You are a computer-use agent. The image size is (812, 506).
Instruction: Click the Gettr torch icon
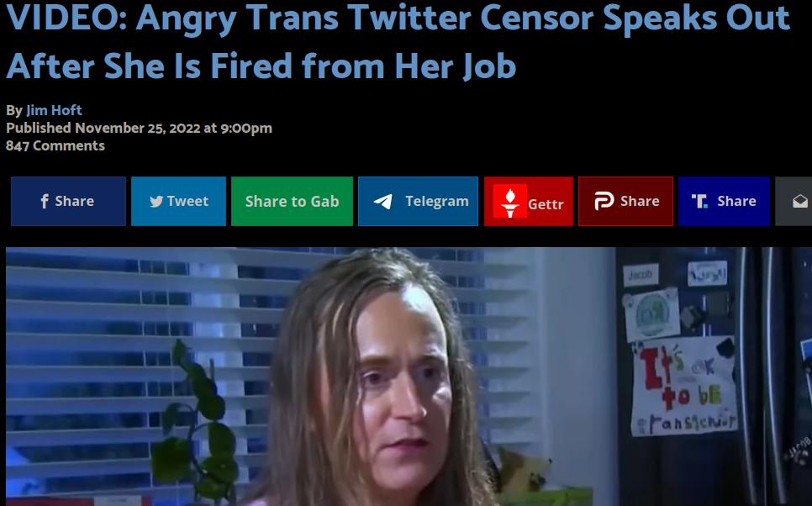tap(510, 201)
